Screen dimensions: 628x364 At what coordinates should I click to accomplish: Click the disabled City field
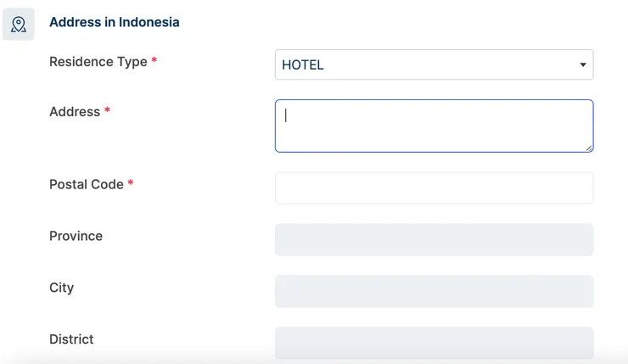[x=434, y=292]
